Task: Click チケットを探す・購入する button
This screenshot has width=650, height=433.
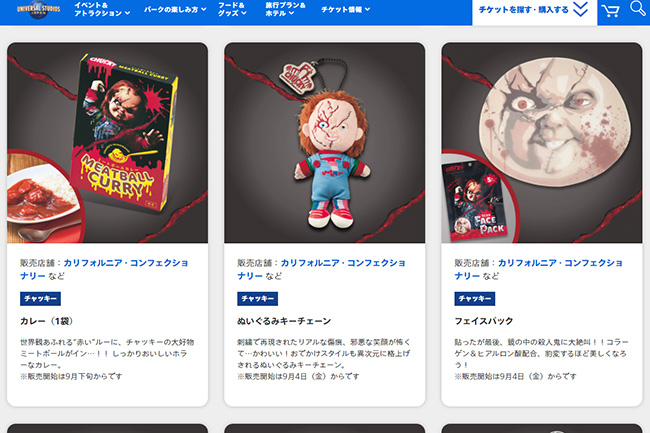Action: (534, 12)
